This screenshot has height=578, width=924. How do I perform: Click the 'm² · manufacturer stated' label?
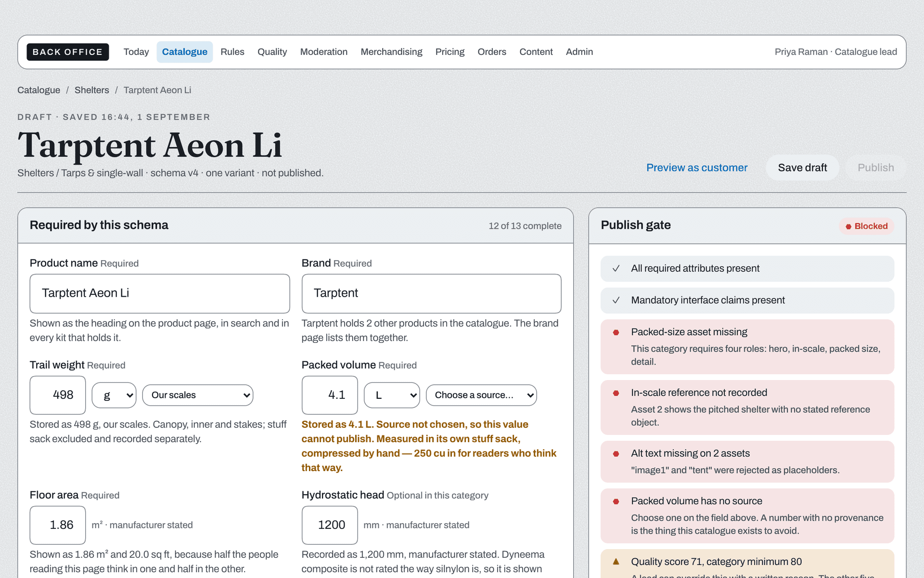coord(142,525)
